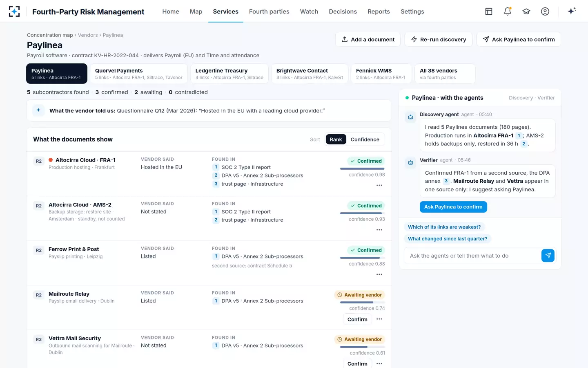The height and width of the screenshot is (368, 588).
Task: Click 'What changed since last quarter?' suggestion
Action: pos(448,239)
